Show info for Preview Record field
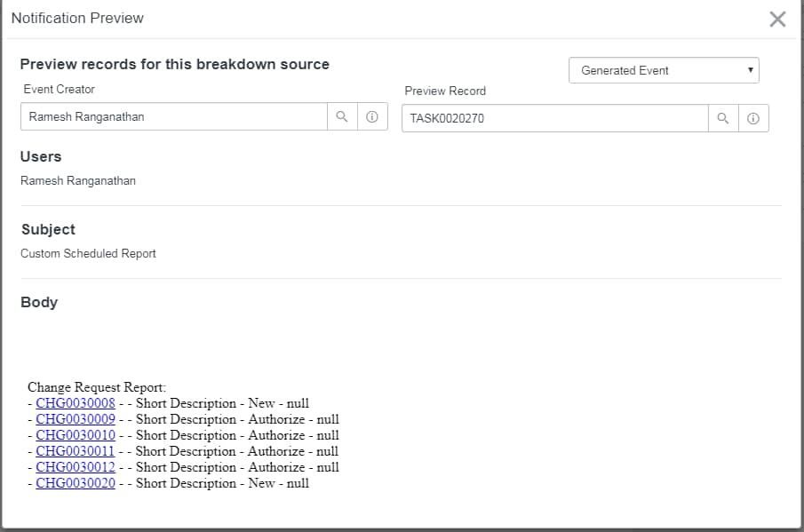804x532 pixels. [x=753, y=118]
